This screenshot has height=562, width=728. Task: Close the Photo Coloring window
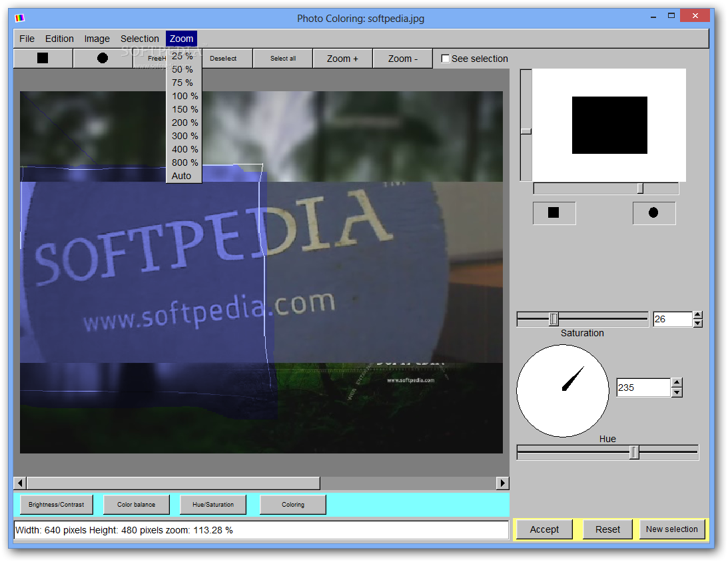695,16
